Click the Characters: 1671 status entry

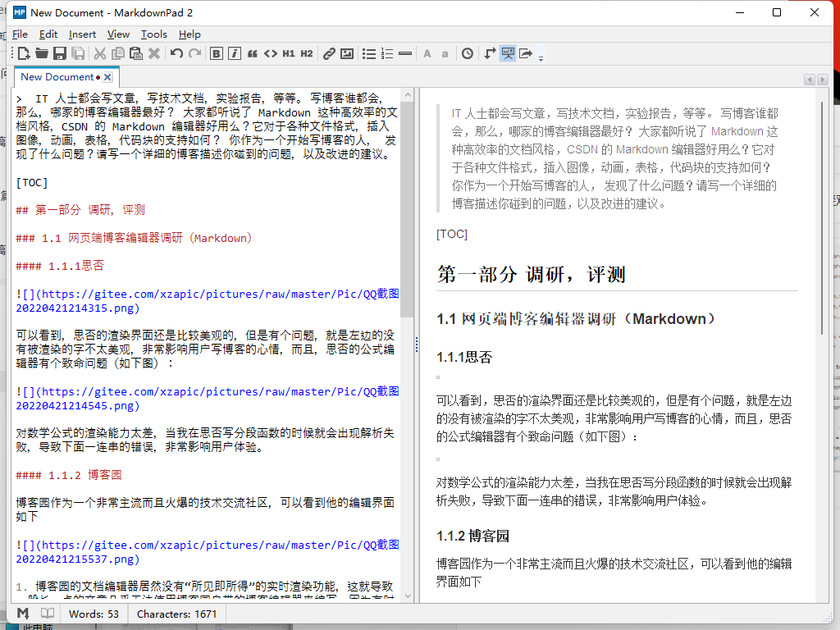[x=177, y=614]
